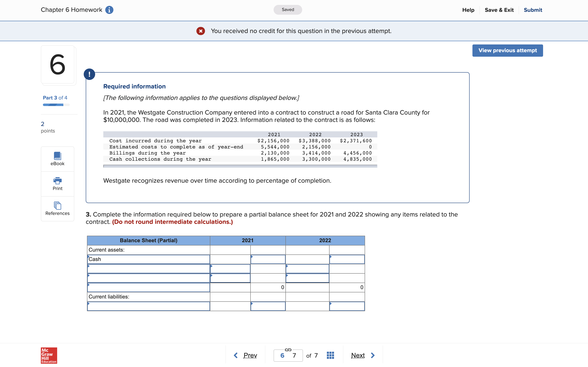Viewport: 588px width, 367px height.
Task: Click the Part 3 of 4 progress bar
Action: coord(56,105)
